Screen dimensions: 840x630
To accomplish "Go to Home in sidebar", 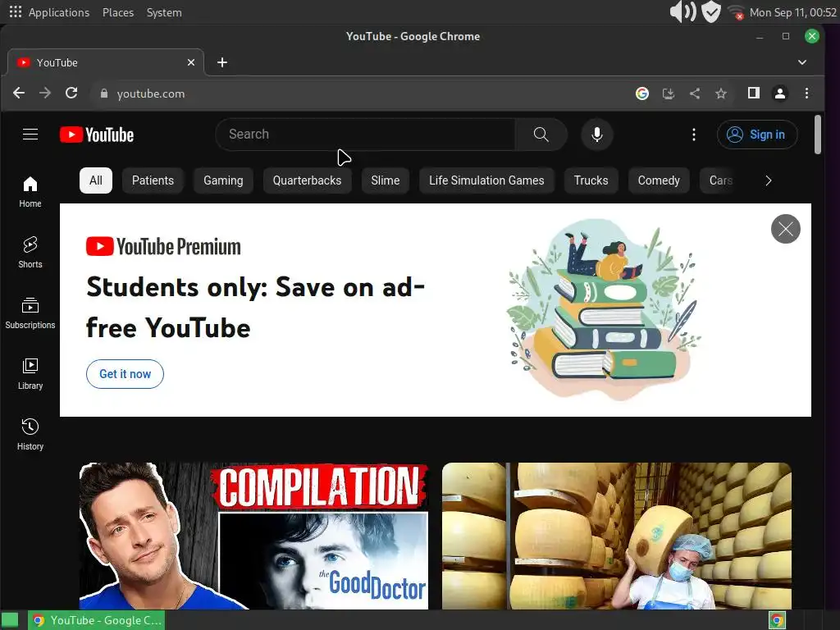I will point(30,192).
